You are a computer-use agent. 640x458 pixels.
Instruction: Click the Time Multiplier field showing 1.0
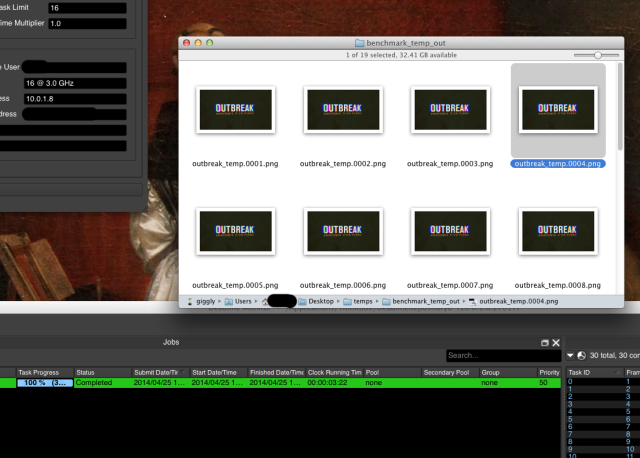[x=87, y=24]
